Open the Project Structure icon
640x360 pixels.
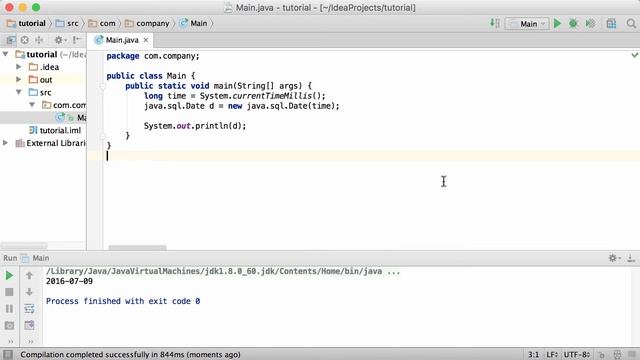[611, 23]
